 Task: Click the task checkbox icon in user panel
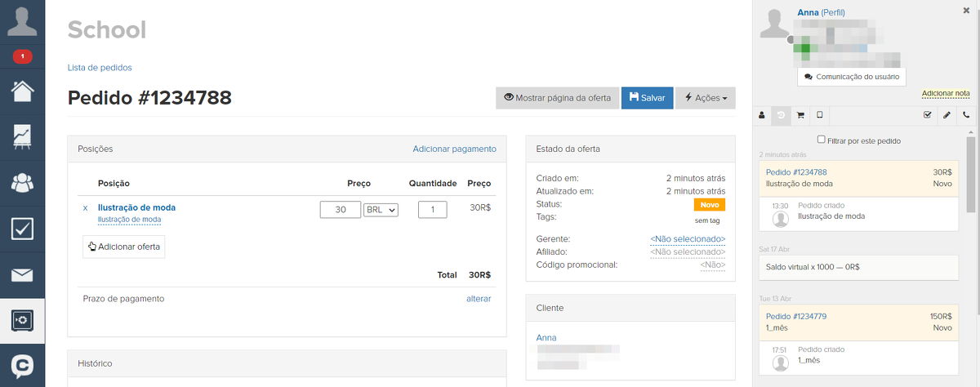(927, 115)
